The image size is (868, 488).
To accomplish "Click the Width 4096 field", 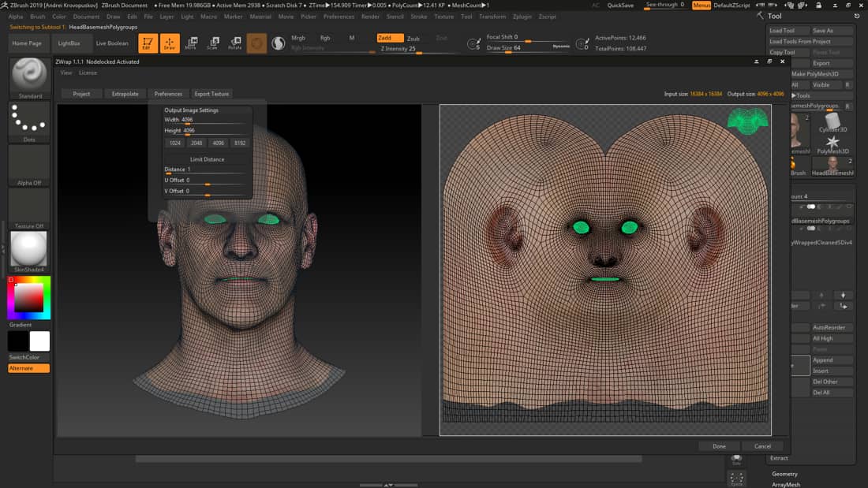I will coord(206,120).
